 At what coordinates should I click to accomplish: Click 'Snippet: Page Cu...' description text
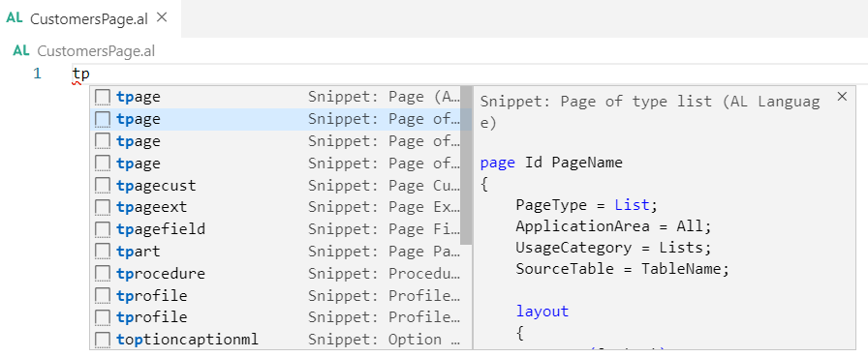(x=385, y=186)
